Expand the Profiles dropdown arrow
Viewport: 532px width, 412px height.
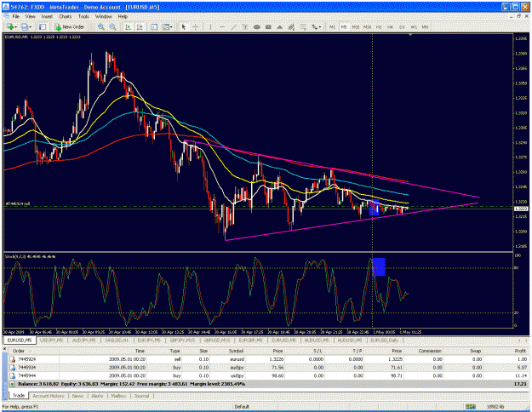pos(30,27)
